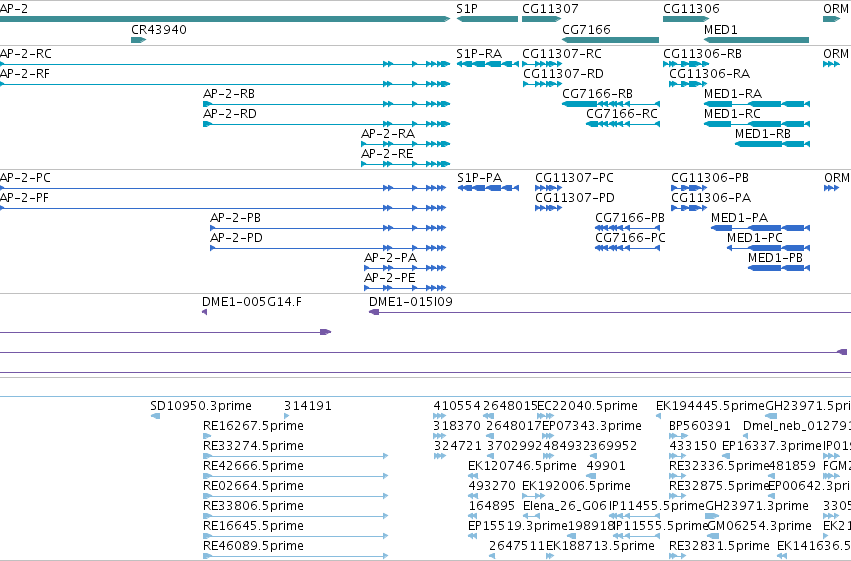Viewport: 851px width, 561px height.
Task: Click the CG11306 gene label
Action: coord(691,9)
